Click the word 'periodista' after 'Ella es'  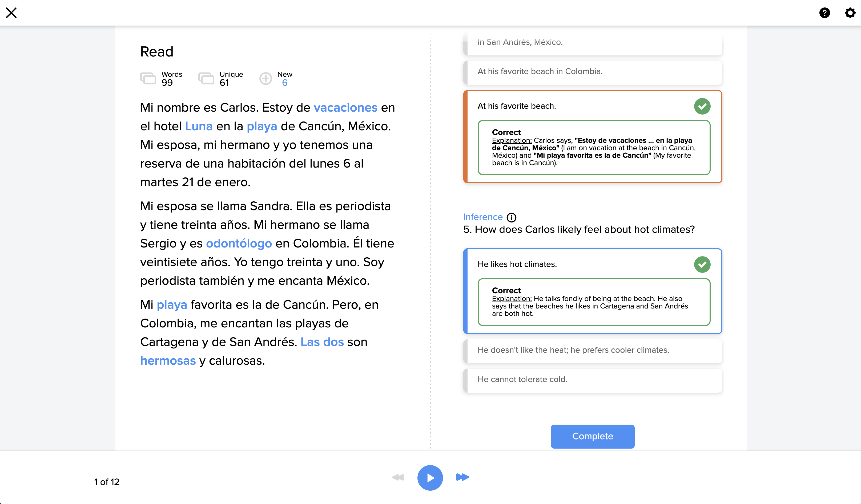pos(363,207)
